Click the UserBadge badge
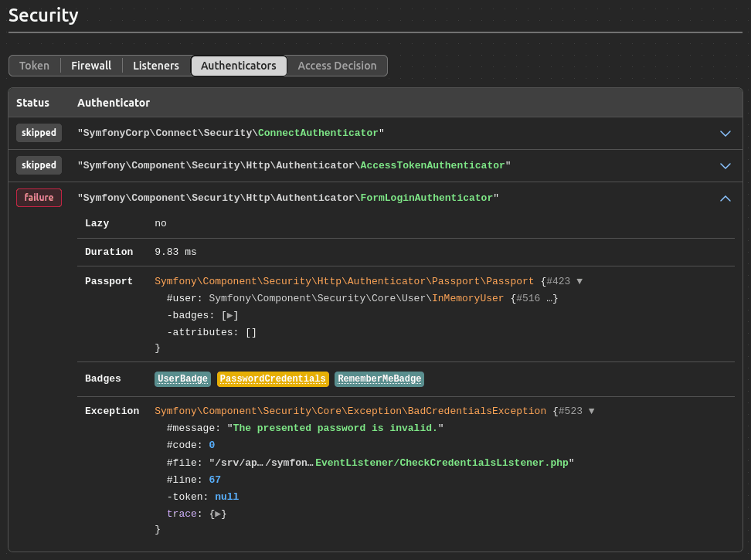The width and height of the screenshot is (751, 560). (x=182, y=378)
